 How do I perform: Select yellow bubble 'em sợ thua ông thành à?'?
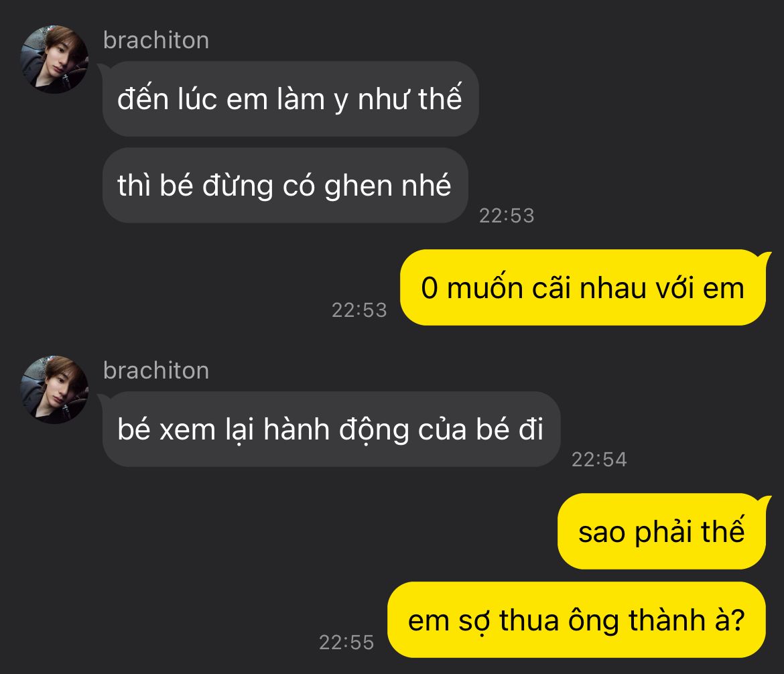point(576,620)
